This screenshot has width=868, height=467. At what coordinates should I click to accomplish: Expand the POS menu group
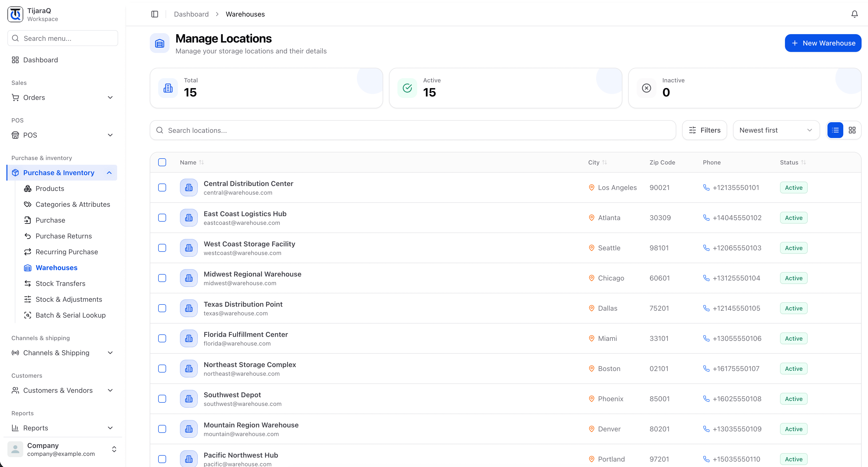[62, 135]
